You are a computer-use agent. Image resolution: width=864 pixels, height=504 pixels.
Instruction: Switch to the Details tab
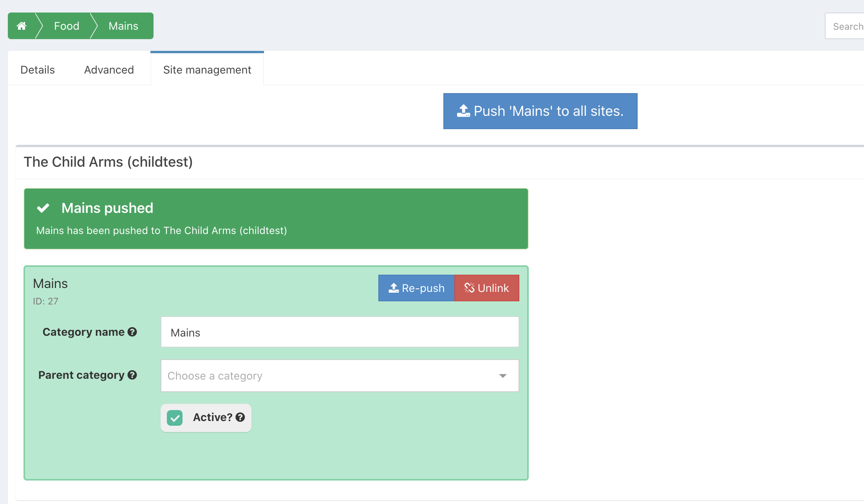pos(38,70)
